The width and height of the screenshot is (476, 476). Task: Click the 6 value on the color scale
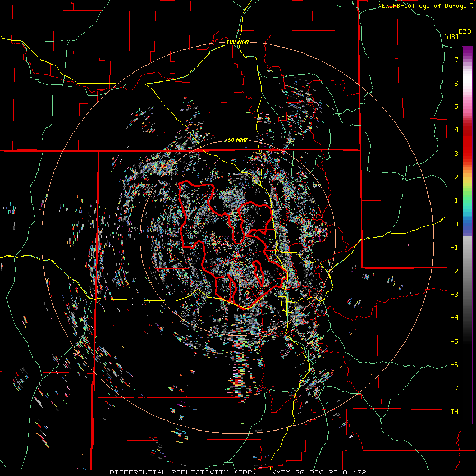coord(456,83)
